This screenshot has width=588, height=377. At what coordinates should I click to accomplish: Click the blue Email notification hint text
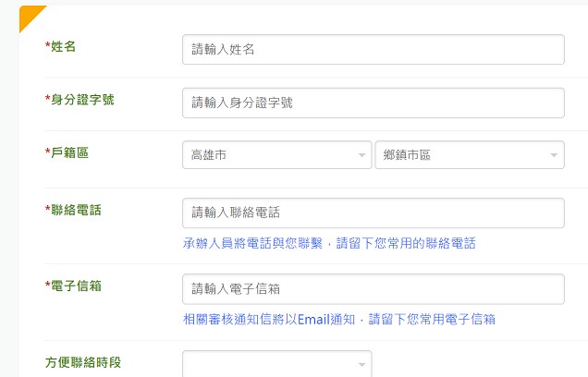click(x=339, y=320)
